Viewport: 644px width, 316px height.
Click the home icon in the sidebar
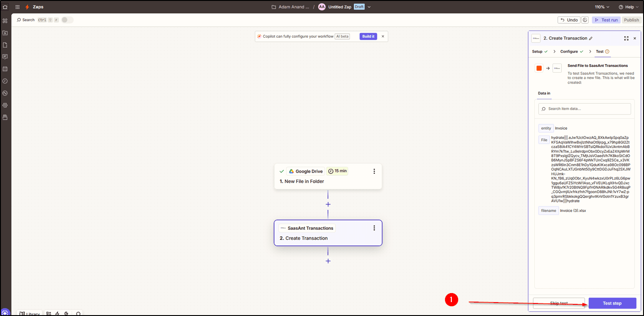(5, 7)
